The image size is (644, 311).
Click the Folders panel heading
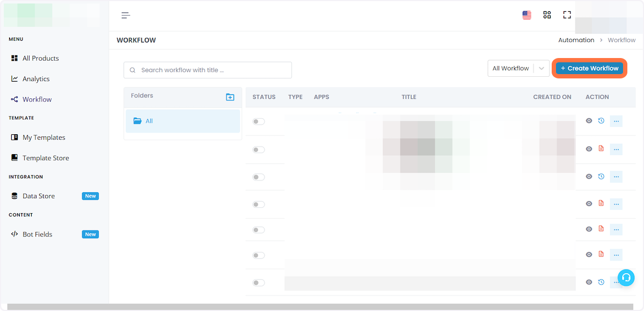pyautogui.click(x=142, y=96)
